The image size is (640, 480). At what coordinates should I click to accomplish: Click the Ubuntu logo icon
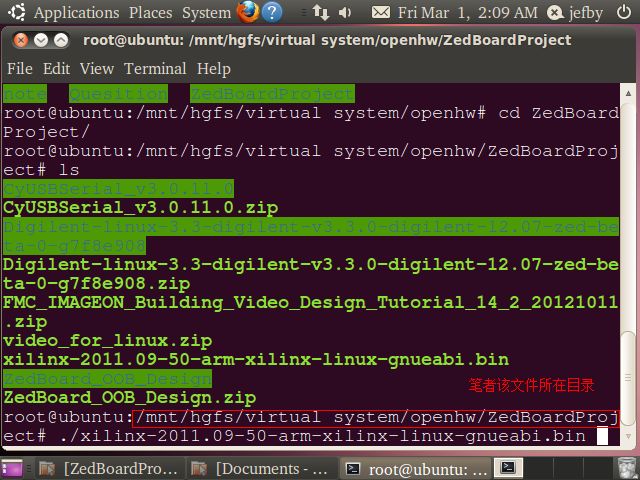[x=16, y=12]
